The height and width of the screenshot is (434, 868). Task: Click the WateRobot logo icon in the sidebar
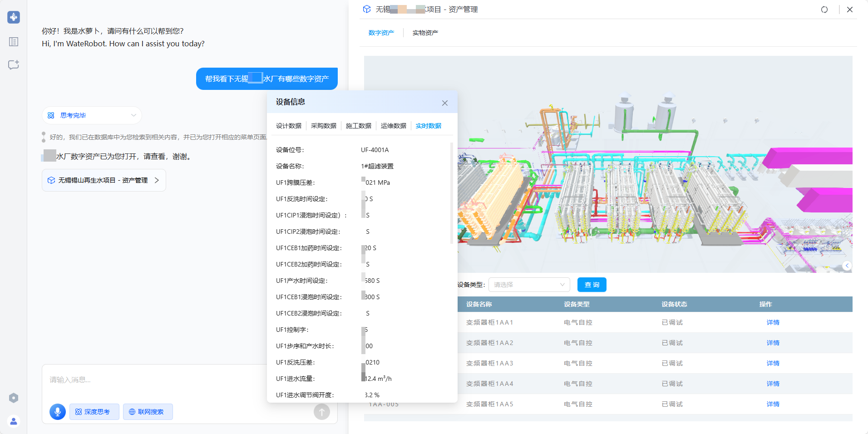(14, 17)
